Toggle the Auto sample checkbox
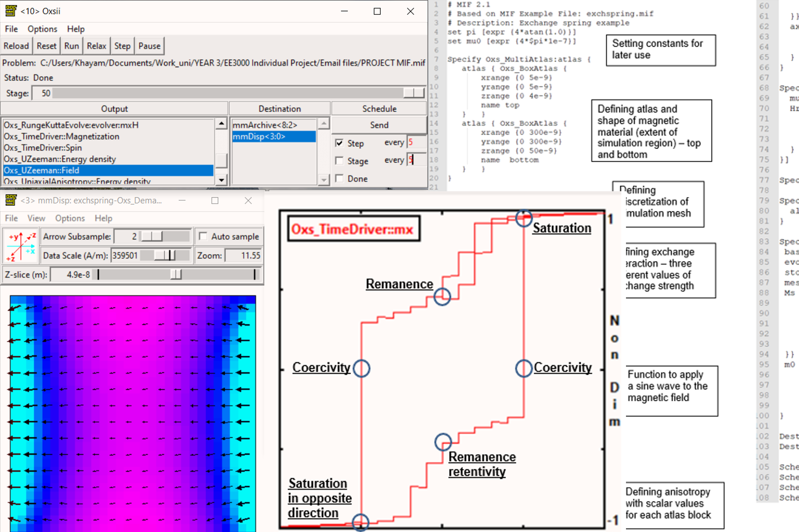The image size is (799, 532). pos(203,236)
